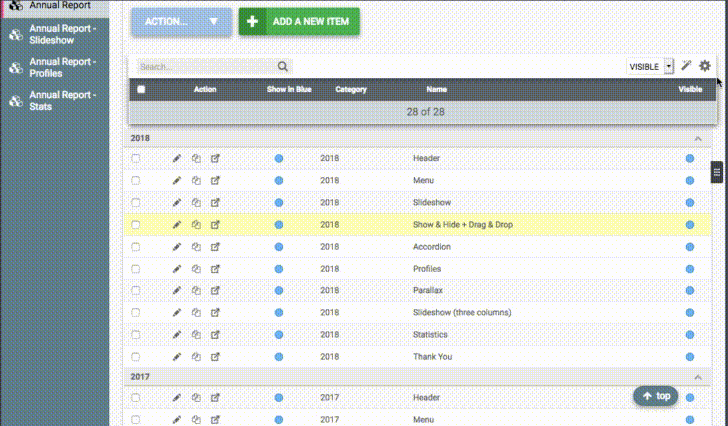Screen dimensions: 728x426
Task: Duplicate the 2018 Slideshow row
Action: [196, 203]
